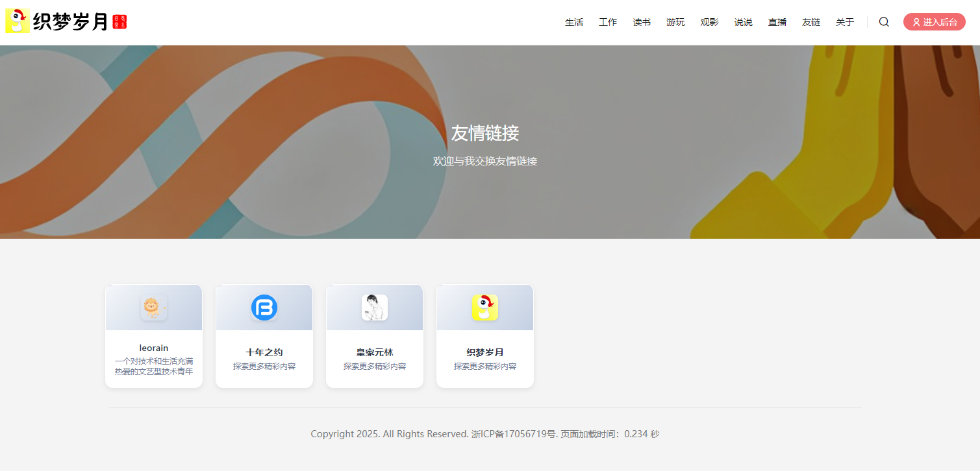Open the 说说 page
Image resolution: width=980 pixels, height=471 pixels.
(744, 22)
